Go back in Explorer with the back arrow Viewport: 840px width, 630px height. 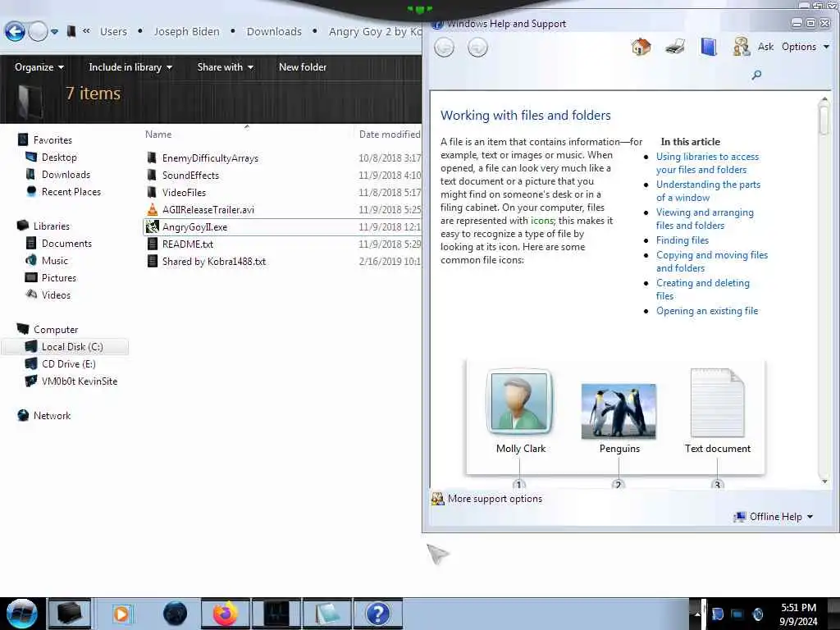15,32
